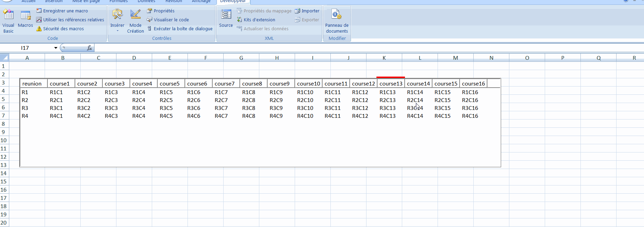Click the course10 list column header
The height and width of the screenshot is (227, 644).
pos(308,83)
